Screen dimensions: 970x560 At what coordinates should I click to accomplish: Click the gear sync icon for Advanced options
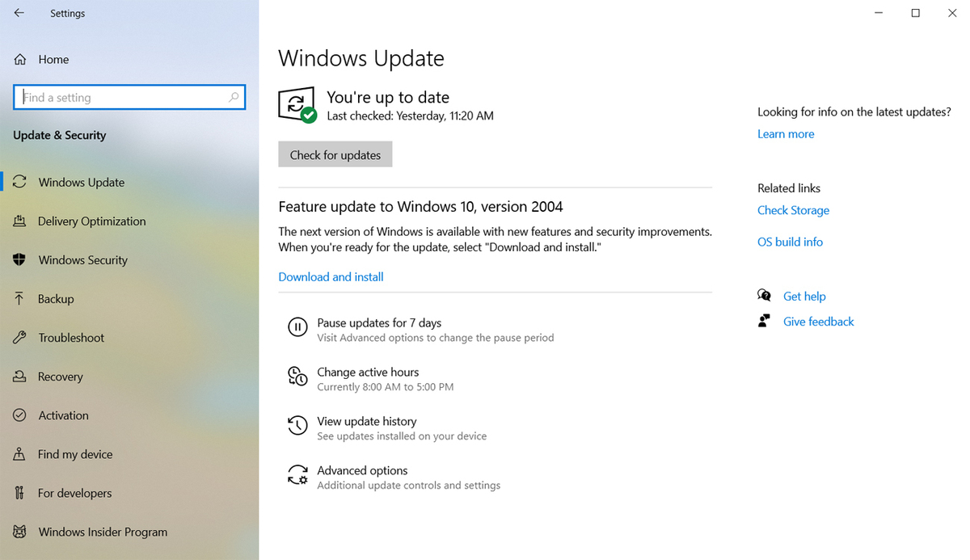click(297, 474)
